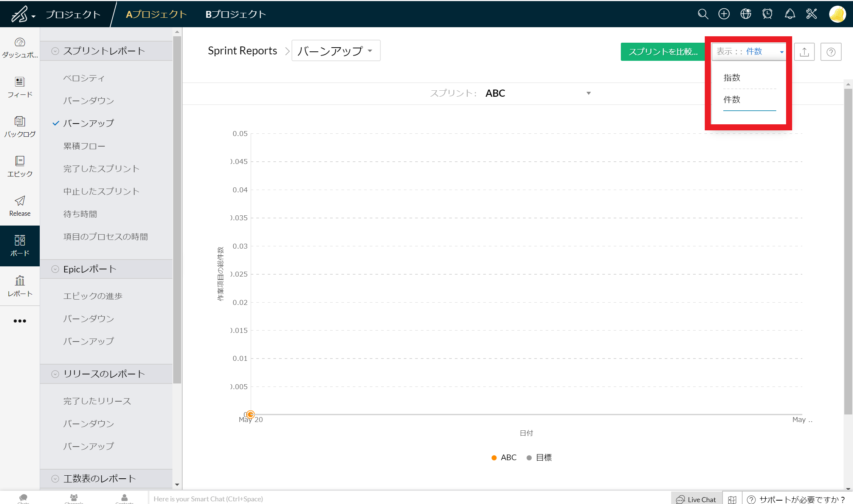This screenshot has height=504, width=853.
Task: Collapse the Epicレポート section
Action: (x=55, y=269)
